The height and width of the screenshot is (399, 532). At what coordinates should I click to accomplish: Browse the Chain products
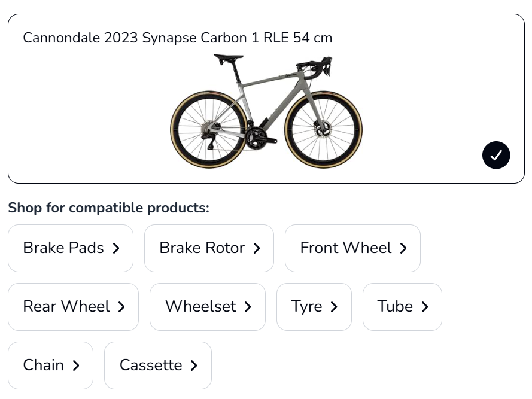pyautogui.click(x=50, y=365)
